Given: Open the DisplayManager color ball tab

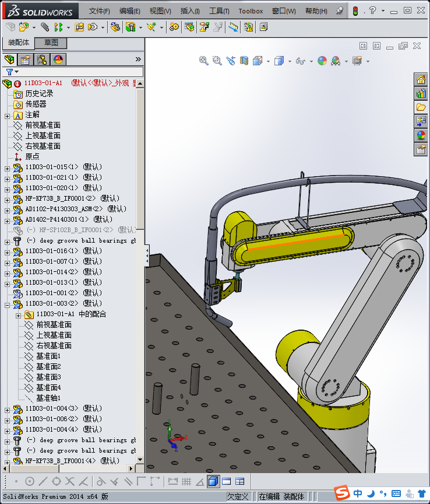Looking at the screenshot, I should pos(58,60).
